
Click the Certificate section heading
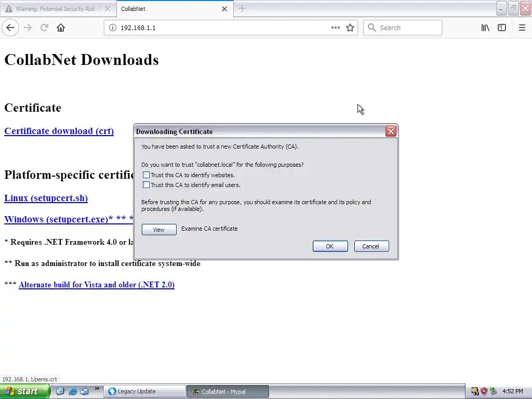coord(33,108)
